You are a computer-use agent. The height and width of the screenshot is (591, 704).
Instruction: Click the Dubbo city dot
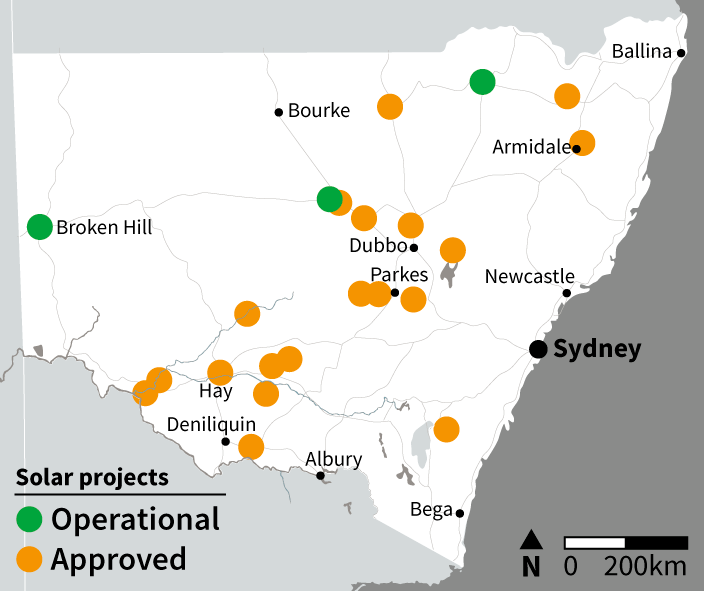pos(414,247)
